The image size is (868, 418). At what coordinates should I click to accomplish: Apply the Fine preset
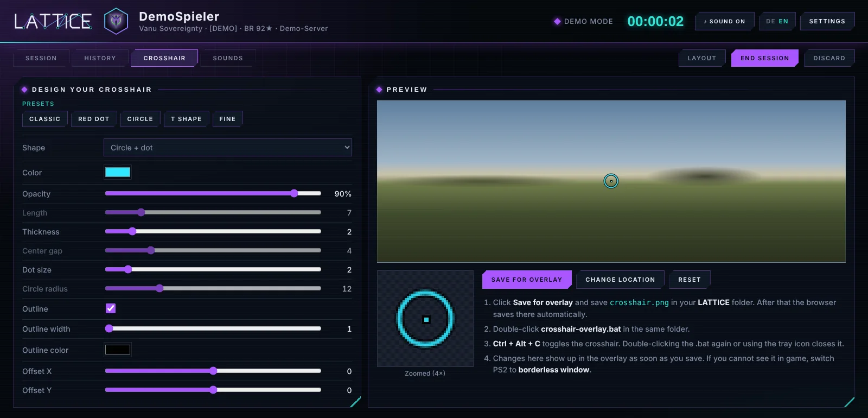(x=227, y=119)
